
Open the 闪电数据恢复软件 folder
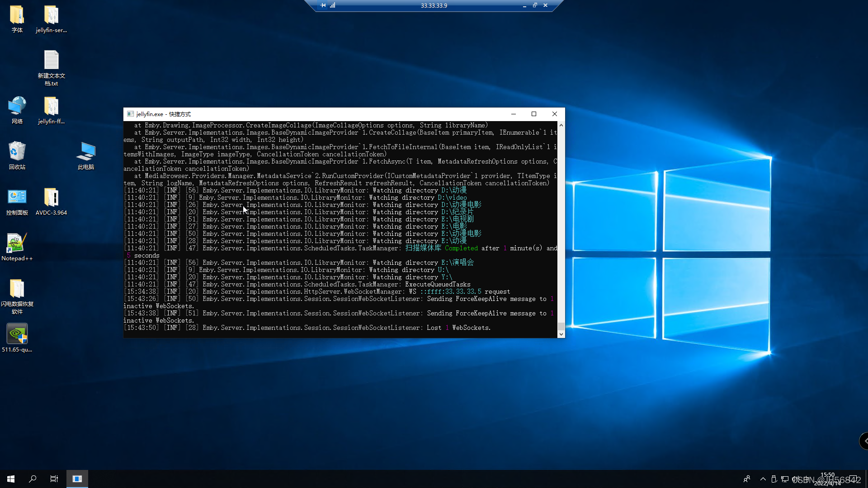17,289
